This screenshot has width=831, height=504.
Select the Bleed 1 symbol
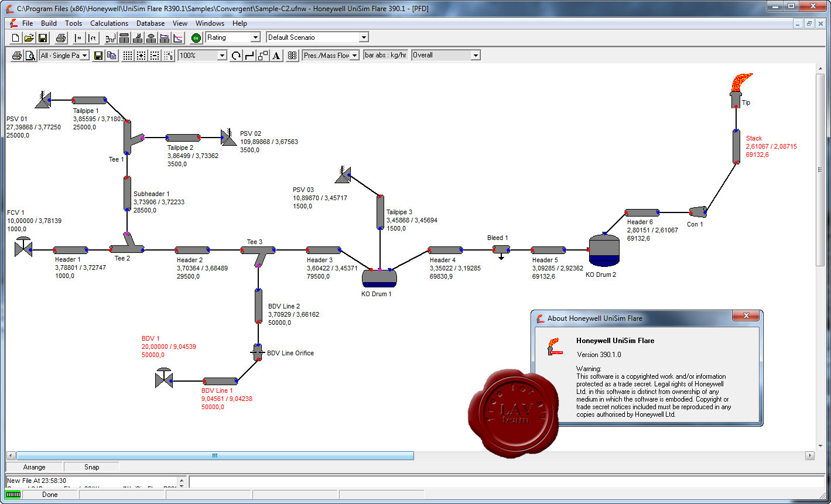[501, 251]
